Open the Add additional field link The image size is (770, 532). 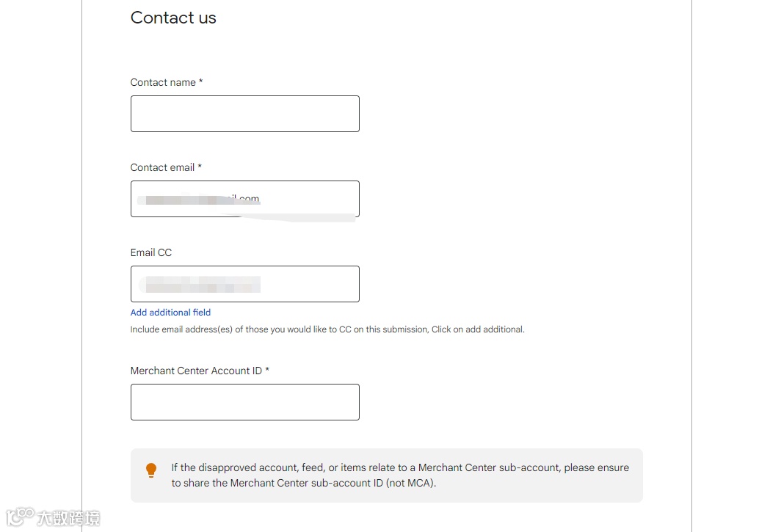[x=170, y=312]
